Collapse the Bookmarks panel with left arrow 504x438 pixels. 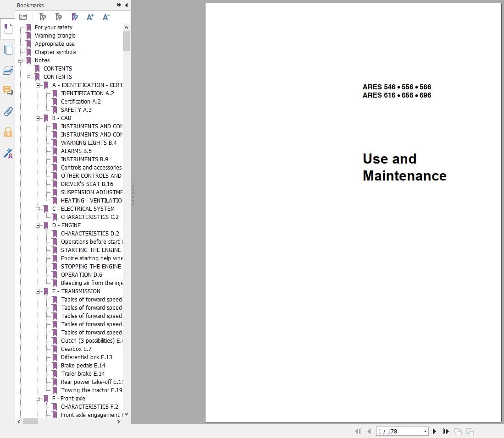[126, 5]
